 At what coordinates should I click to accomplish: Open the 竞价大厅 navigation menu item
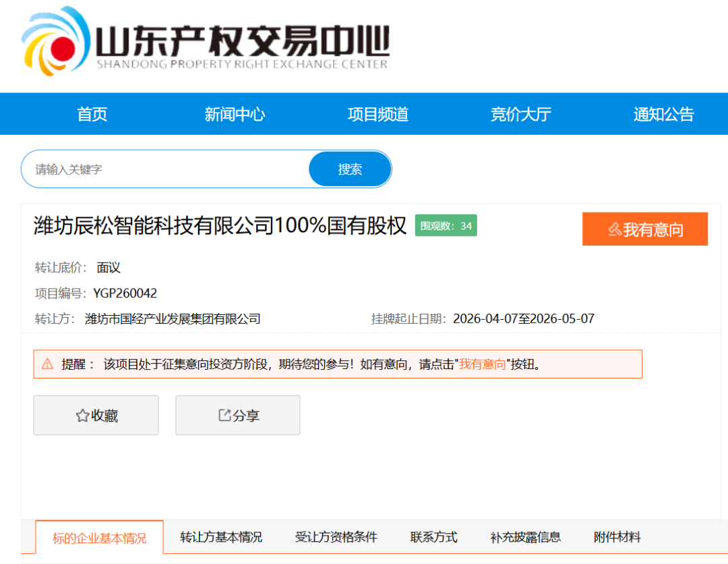pyautogui.click(x=520, y=114)
